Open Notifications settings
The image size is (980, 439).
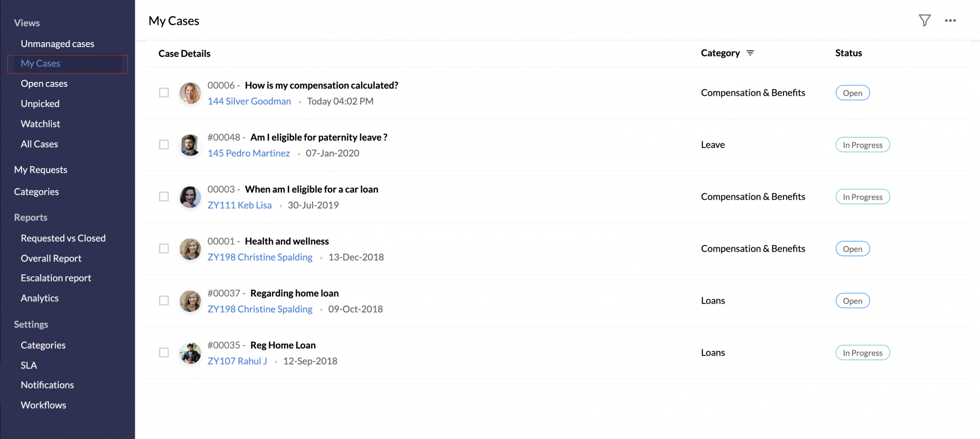[47, 385]
